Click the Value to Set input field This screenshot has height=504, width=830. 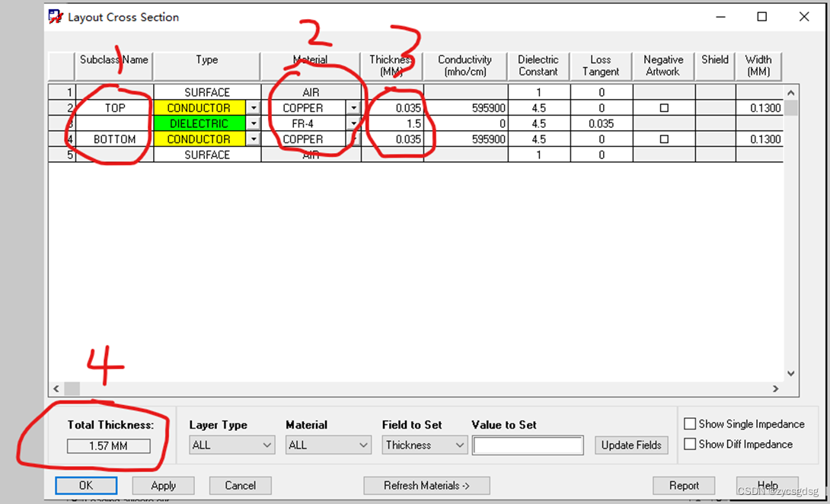click(x=528, y=445)
